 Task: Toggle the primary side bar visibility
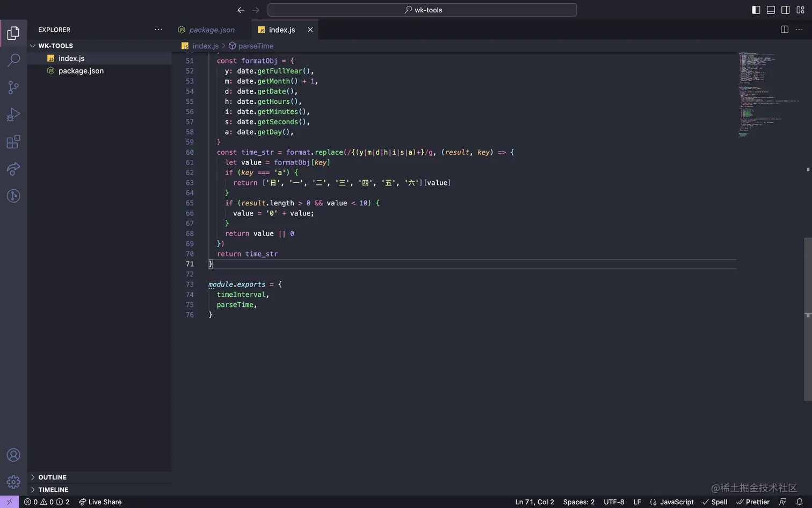(x=756, y=10)
